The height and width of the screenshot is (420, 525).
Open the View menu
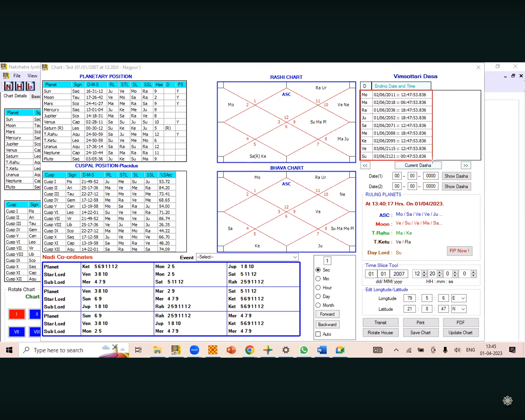click(32, 76)
